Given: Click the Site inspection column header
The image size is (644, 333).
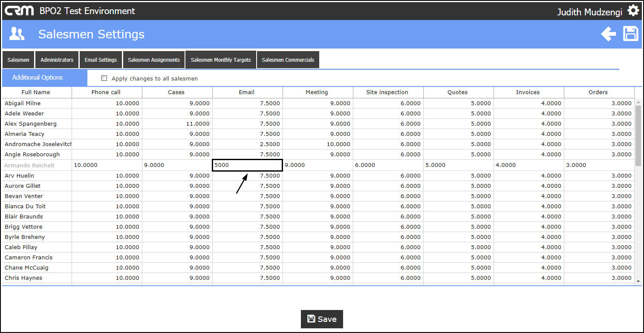Looking at the screenshot, I should (x=387, y=92).
